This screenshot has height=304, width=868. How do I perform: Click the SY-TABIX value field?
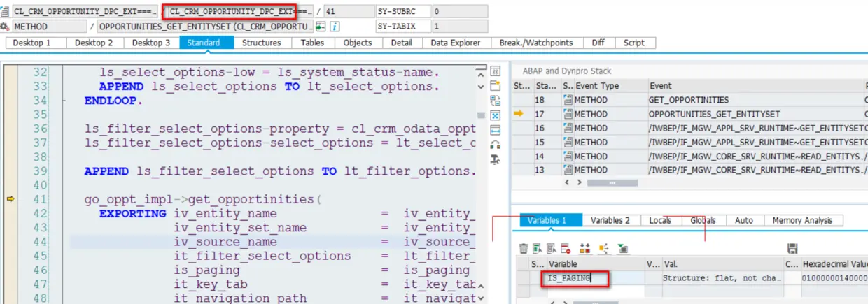click(460, 27)
